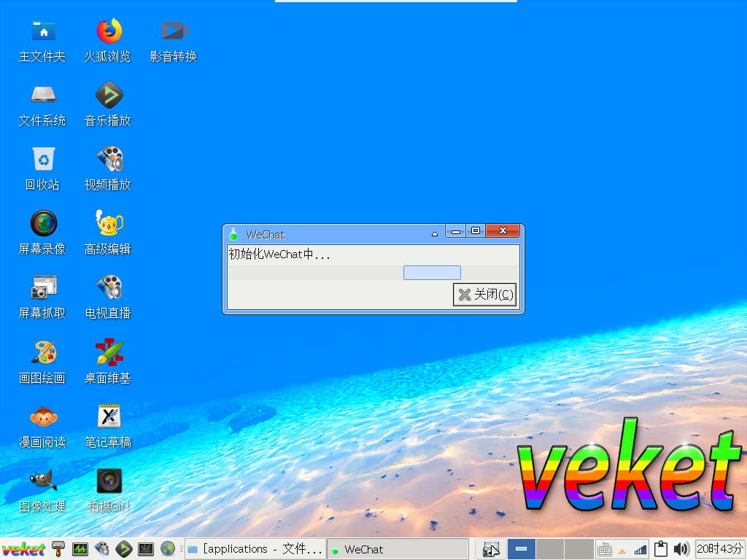
Task: Launch 影音转换 media converter icon
Action: pyautogui.click(x=174, y=31)
